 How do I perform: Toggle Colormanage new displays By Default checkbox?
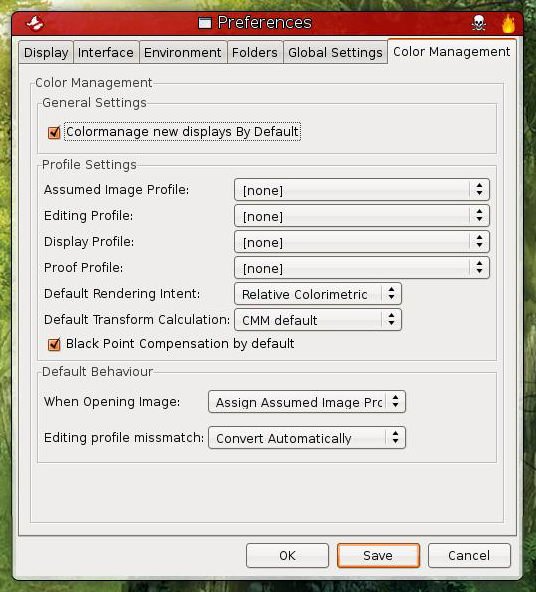coord(54,133)
